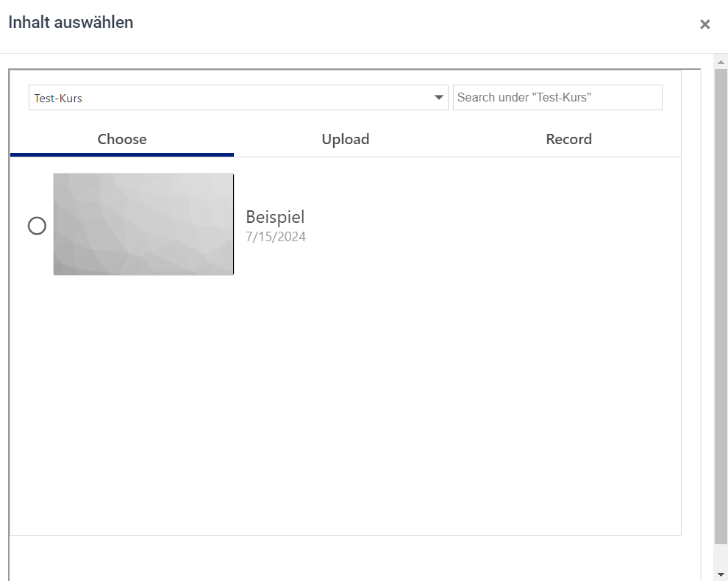Click the vertical scrollbar thumb
The width and height of the screenshot is (728, 581).
[721, 307]
